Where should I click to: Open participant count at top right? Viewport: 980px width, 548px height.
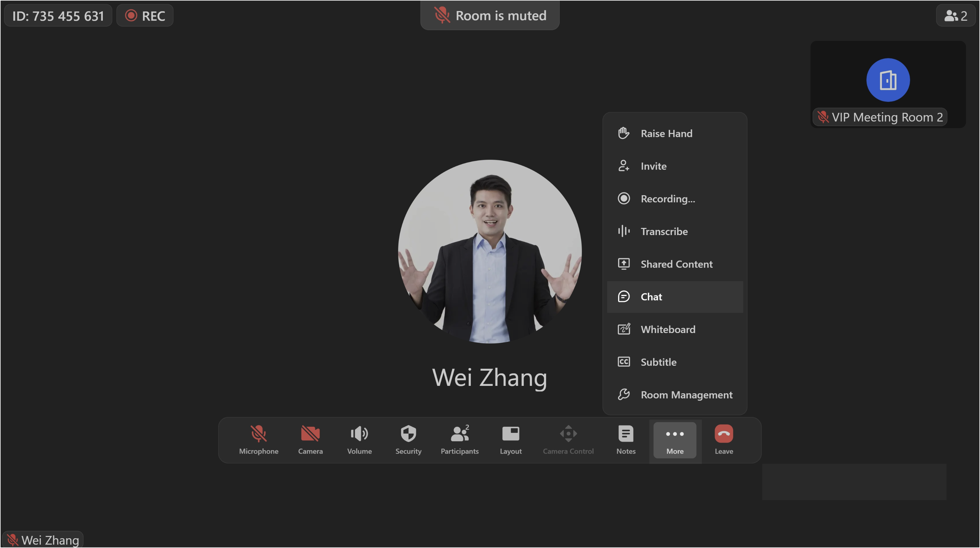click(956, 16)
